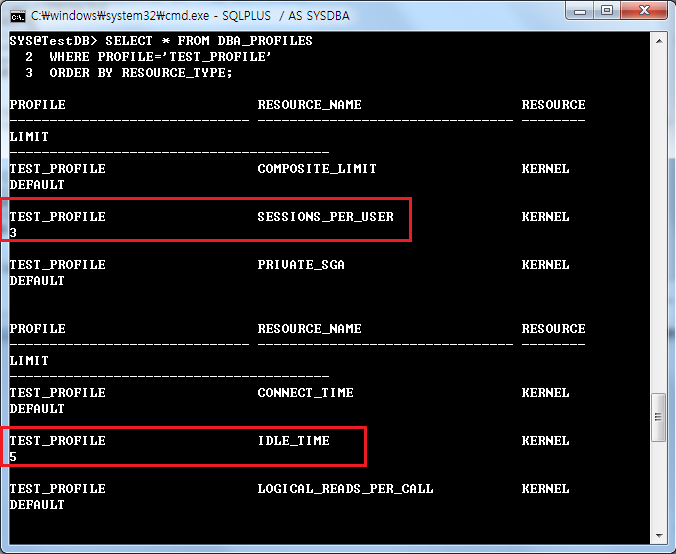Image resolution: width=676 pixels, height=554 pixels.
Task: Click WHERE PROFILE='TEST_PROFILE' line
Action: (160, 56)
